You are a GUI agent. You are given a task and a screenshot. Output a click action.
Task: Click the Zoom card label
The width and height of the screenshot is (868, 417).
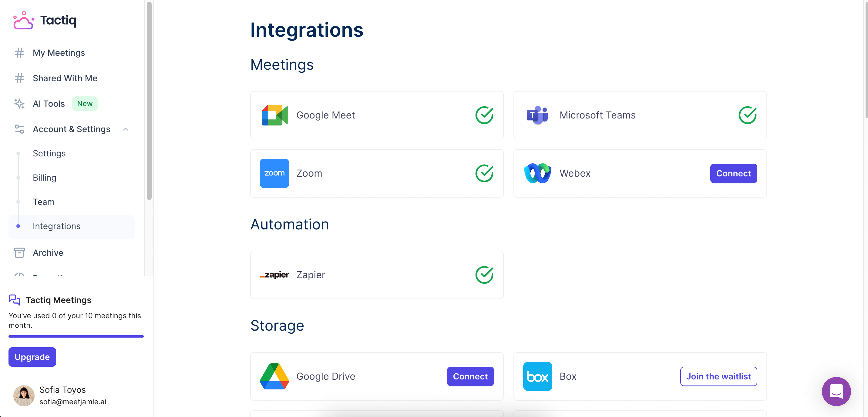coord(309,173)
